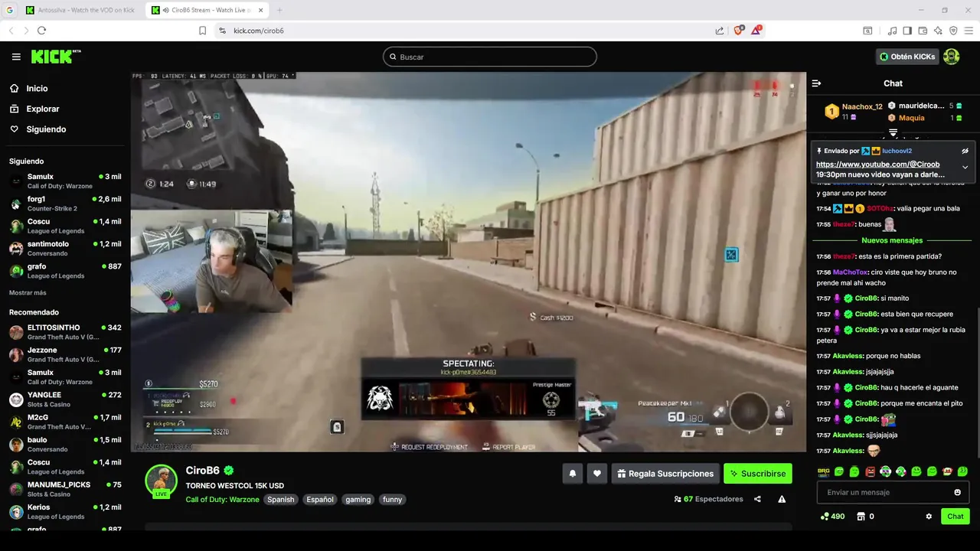Click Regala Suscripciones button
This screenshot has width=980, height=551.
(x=665, y=474)
